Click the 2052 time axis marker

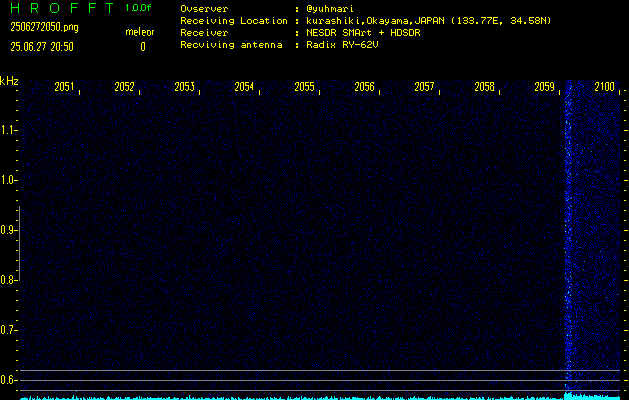coord(124,87)
